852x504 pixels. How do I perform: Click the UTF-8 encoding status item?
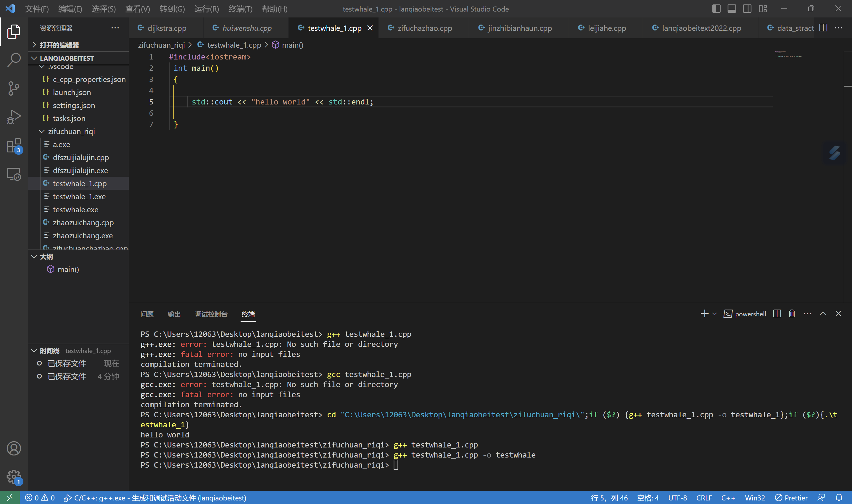coord(677,497)
